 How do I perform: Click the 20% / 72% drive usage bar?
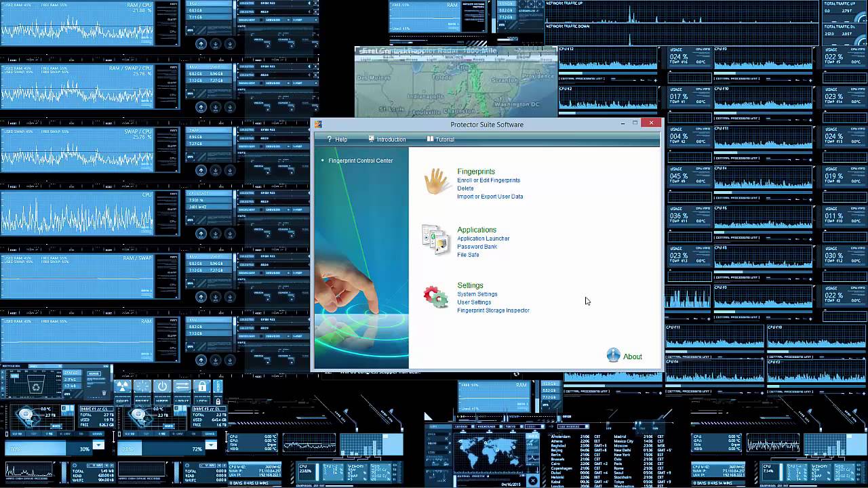[161, 448]
